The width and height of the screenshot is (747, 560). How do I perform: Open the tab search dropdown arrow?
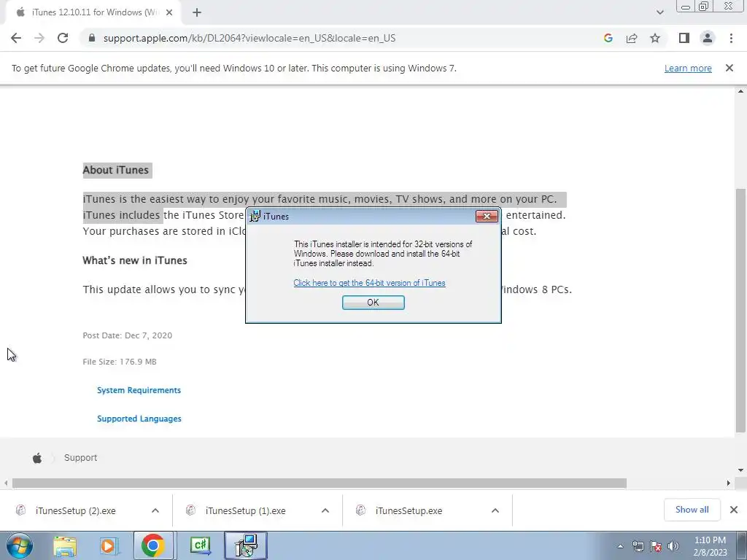point(659,12)
